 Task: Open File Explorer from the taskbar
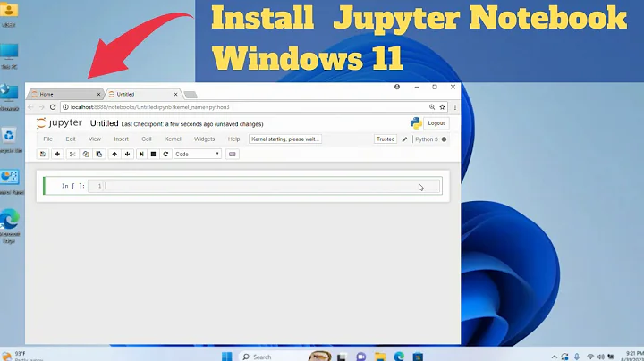(x=380, y=356)
